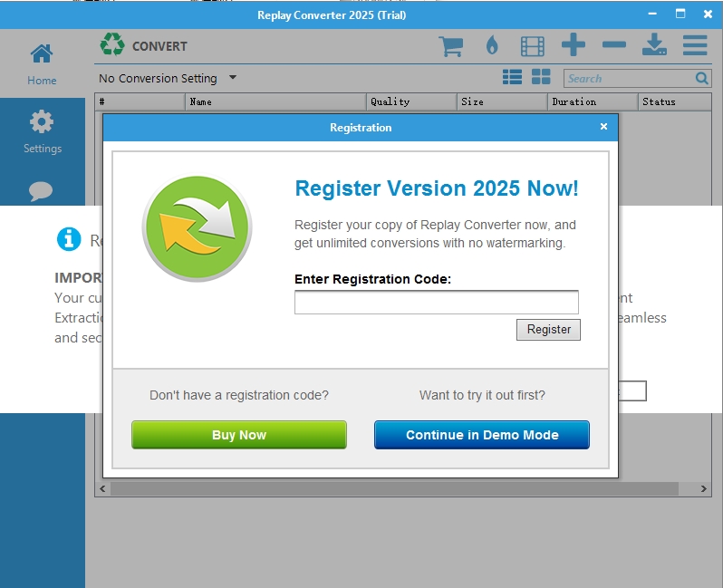Viewport: 723px width, 588px height.
Task: Click the green Buy Now button
Action: coord(239,435)
